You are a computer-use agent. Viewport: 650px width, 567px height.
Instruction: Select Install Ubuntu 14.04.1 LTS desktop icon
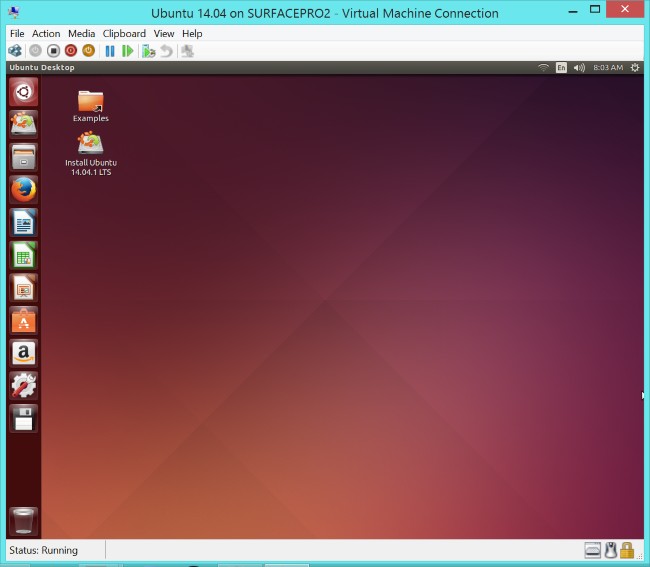click(x=91, y=154)
